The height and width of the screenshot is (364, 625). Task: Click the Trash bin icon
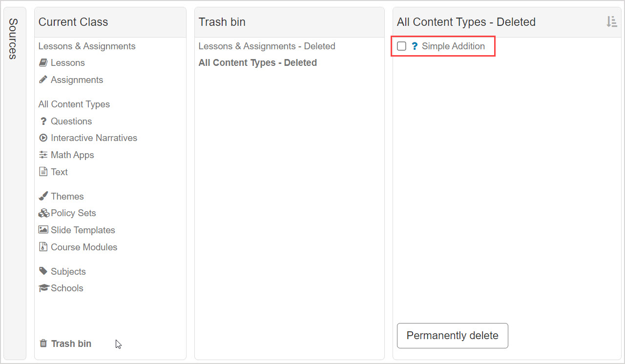coord(43,344)
